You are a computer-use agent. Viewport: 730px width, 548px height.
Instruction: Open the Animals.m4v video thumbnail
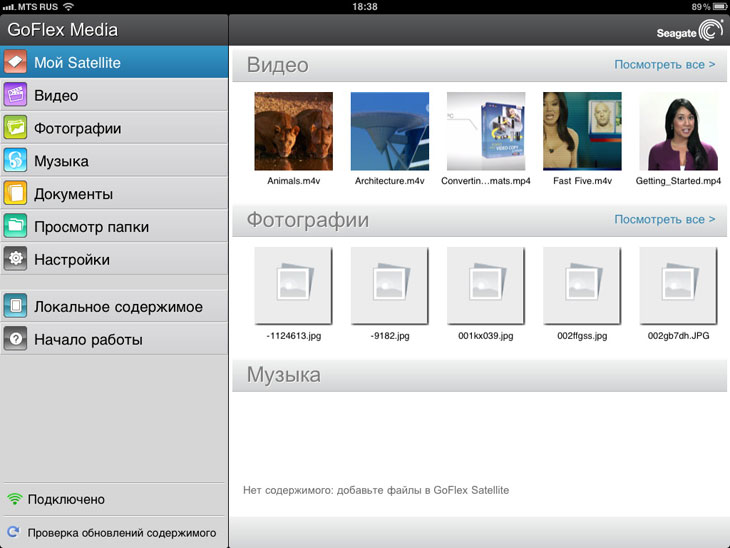tap(293, 131)
